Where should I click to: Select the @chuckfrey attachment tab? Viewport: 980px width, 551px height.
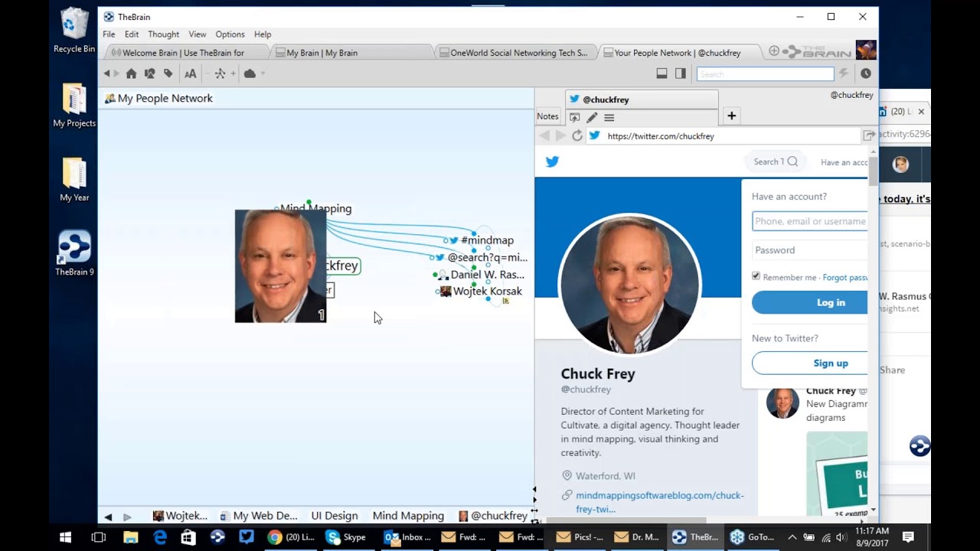(642, 99)
